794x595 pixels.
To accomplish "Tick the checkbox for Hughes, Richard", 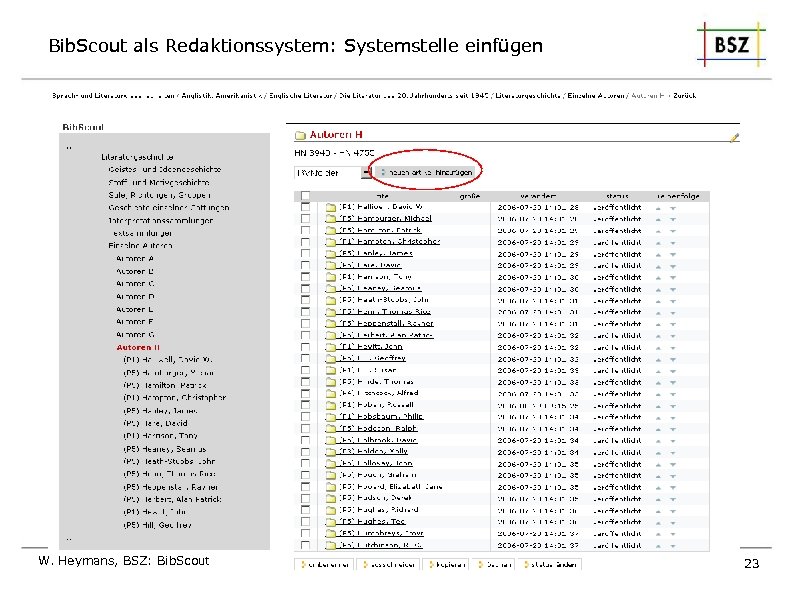I will pos(305,510).
